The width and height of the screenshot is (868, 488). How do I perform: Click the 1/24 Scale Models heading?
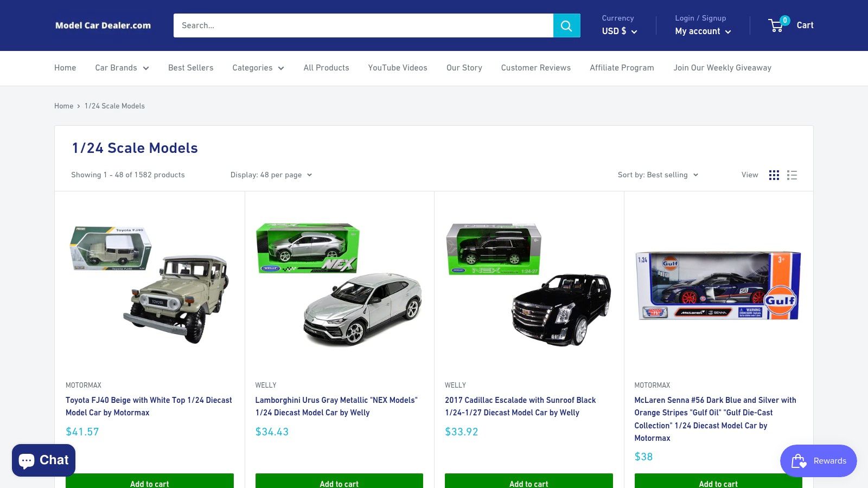135,148
